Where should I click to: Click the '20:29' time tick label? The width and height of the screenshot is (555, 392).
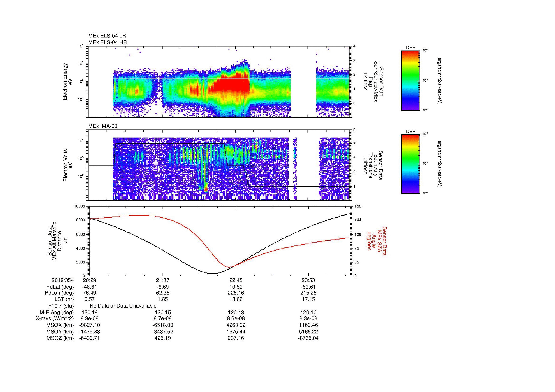90,280
